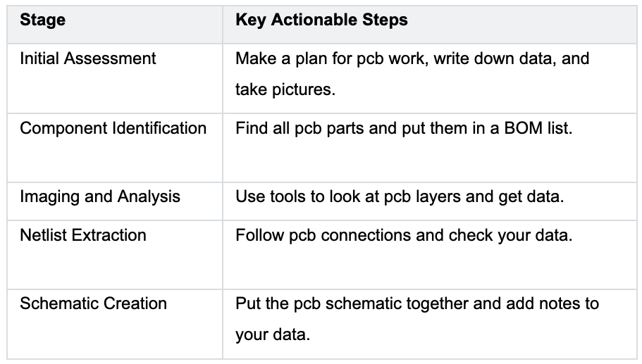Image resolution: width=642 pixels, height=364 pixels.
Task: Select the Netlist Extraction cell
Action: tap(83, 234)
